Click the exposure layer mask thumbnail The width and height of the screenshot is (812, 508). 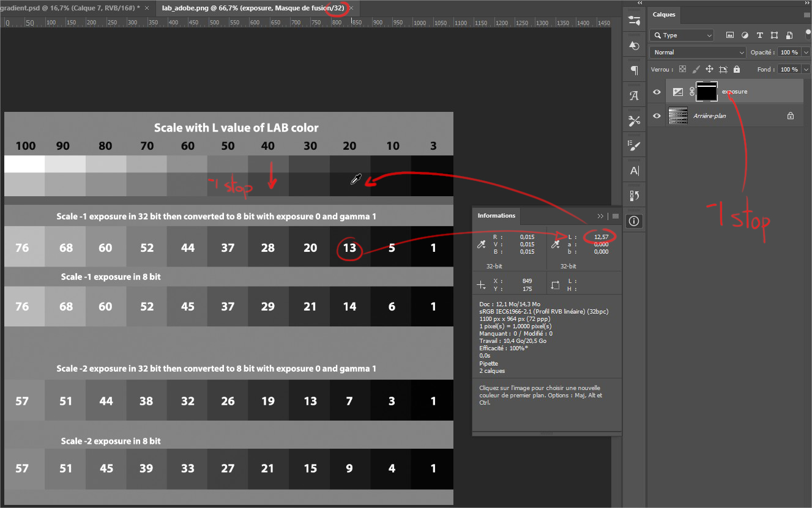tap(707, 92)
